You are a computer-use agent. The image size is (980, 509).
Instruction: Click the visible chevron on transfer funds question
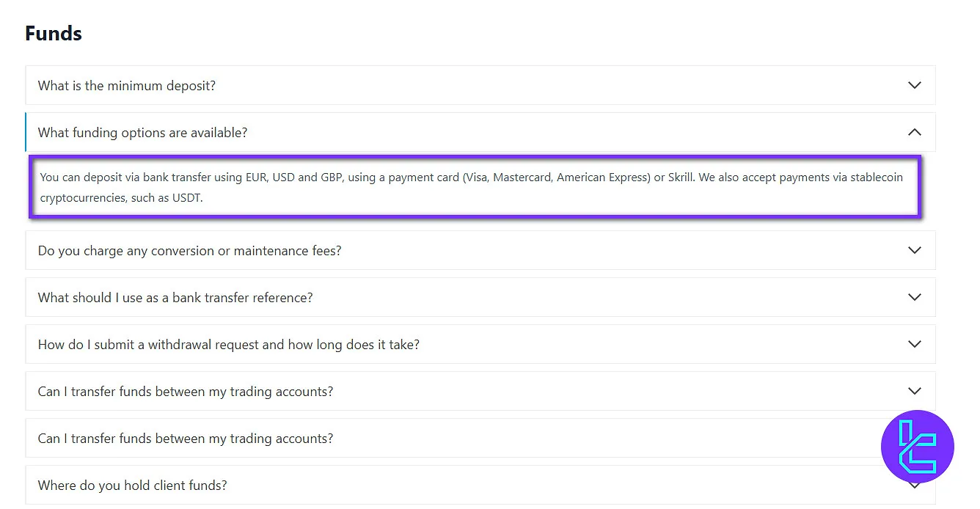coord(914,391)
